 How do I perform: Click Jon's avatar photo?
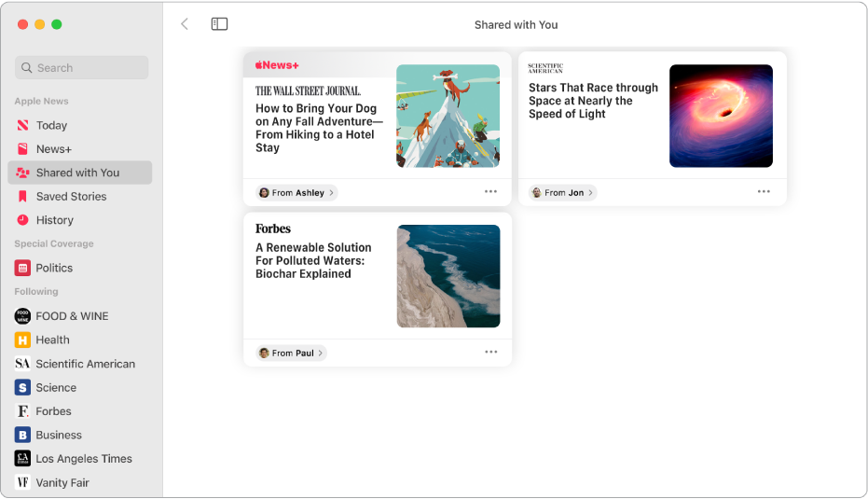coord(536,193)
